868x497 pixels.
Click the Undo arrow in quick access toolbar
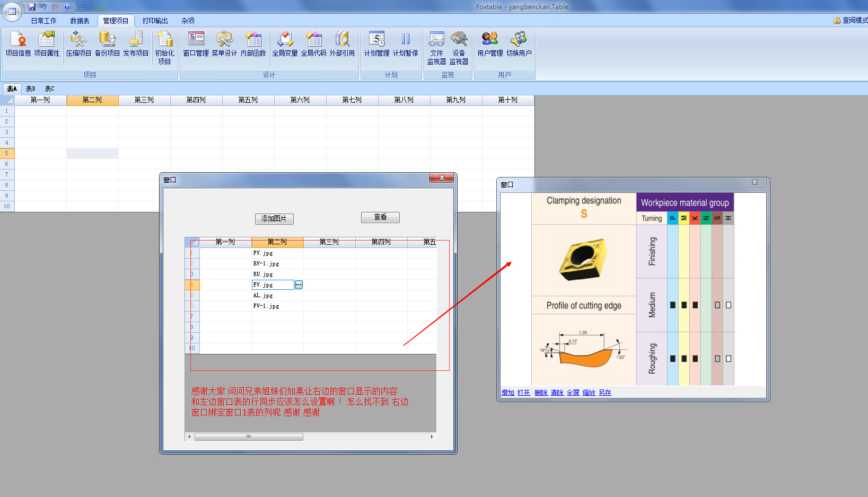click(43, 7)
